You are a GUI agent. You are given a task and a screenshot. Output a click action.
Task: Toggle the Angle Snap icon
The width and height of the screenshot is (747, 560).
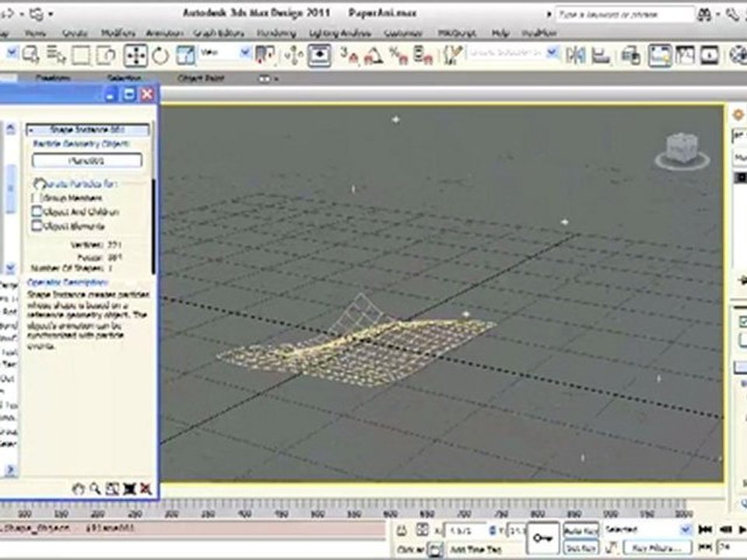coord(374,56)
